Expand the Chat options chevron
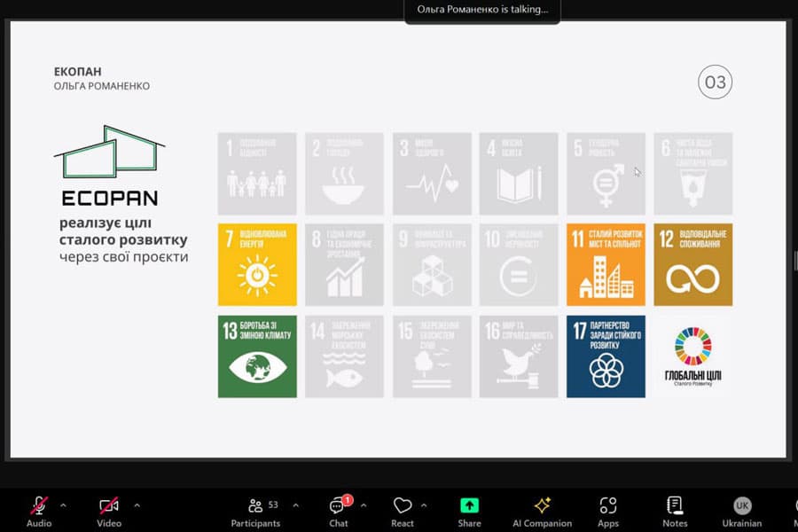Screen dimensions: 798x532 [x=364, y=505]
